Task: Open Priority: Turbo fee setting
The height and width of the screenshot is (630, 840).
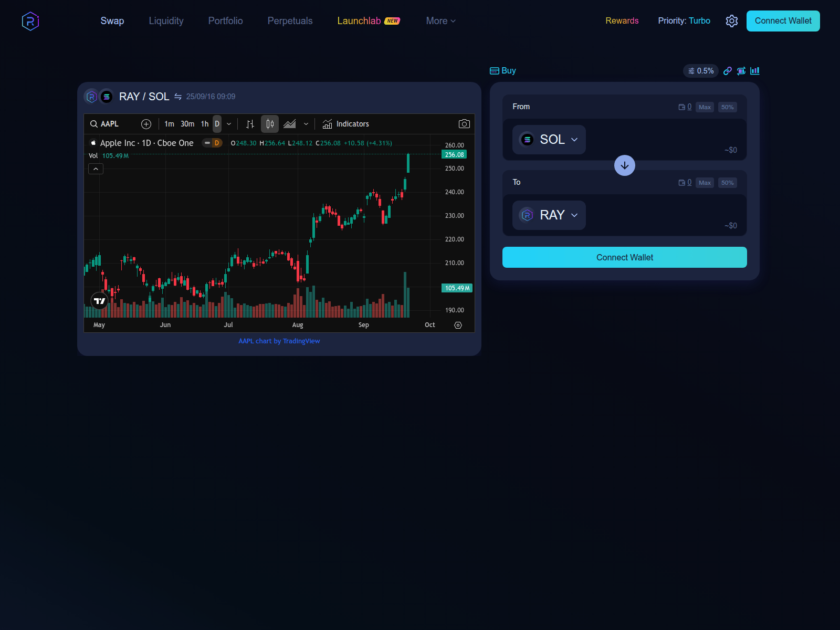Action: pos(684,21)
